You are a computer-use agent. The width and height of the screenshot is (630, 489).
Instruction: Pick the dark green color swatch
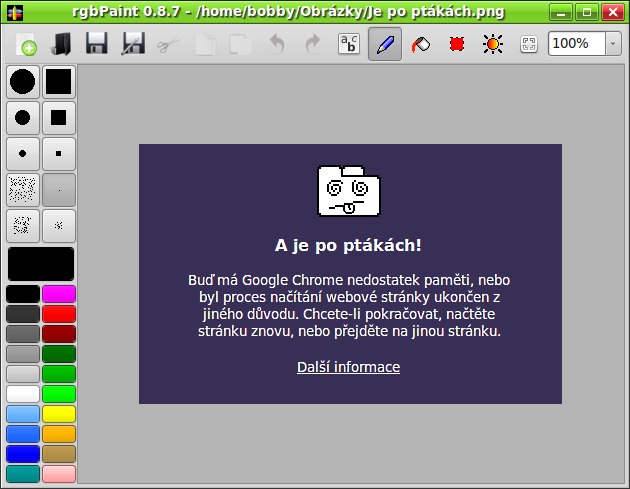[59, 354]
